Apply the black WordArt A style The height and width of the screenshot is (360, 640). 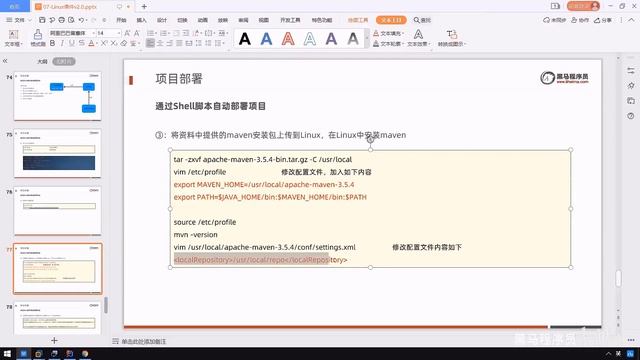click(244, 39)
